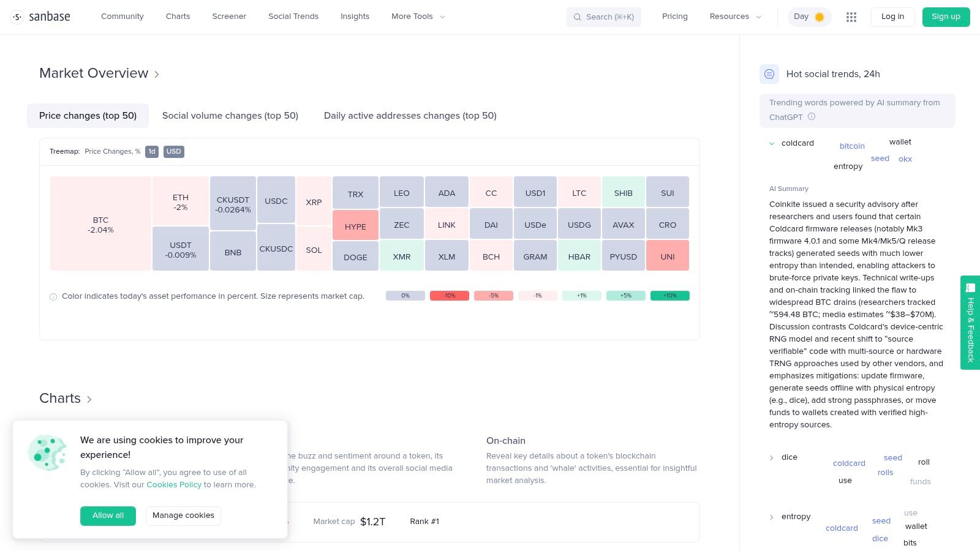Image resolution: width=980 pixels, height=551 pixels.
Task: Open the Cookies Policy link
Action: tap(174, 485)
